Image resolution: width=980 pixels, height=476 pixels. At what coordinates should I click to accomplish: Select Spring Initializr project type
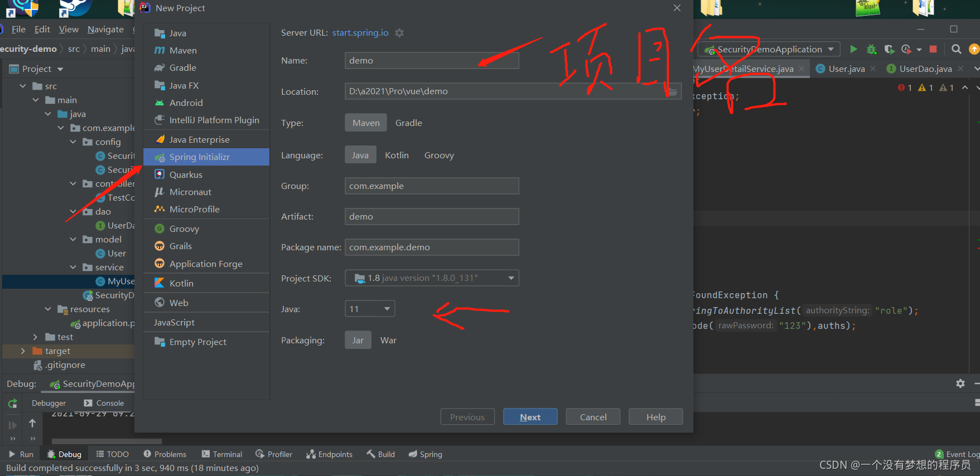pyautogui.click(x=206, y=157)
